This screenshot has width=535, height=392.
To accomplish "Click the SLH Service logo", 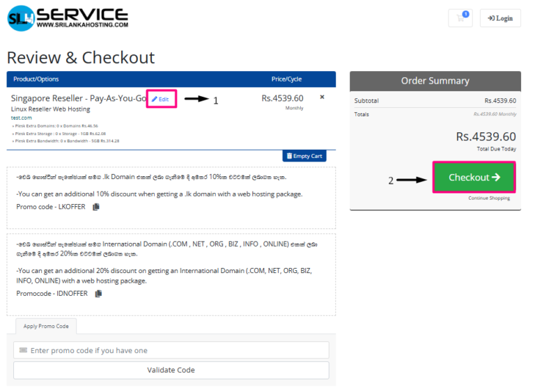I will click(68, 18).
